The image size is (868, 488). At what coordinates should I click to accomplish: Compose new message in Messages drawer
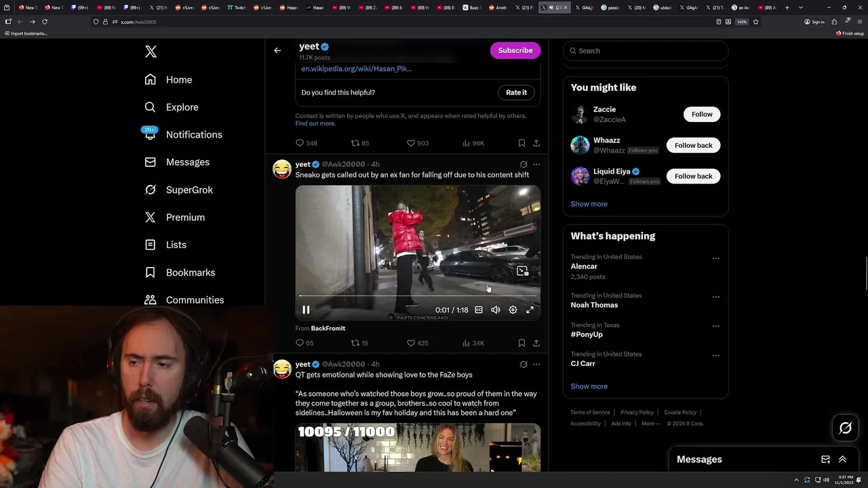[825, 460]
